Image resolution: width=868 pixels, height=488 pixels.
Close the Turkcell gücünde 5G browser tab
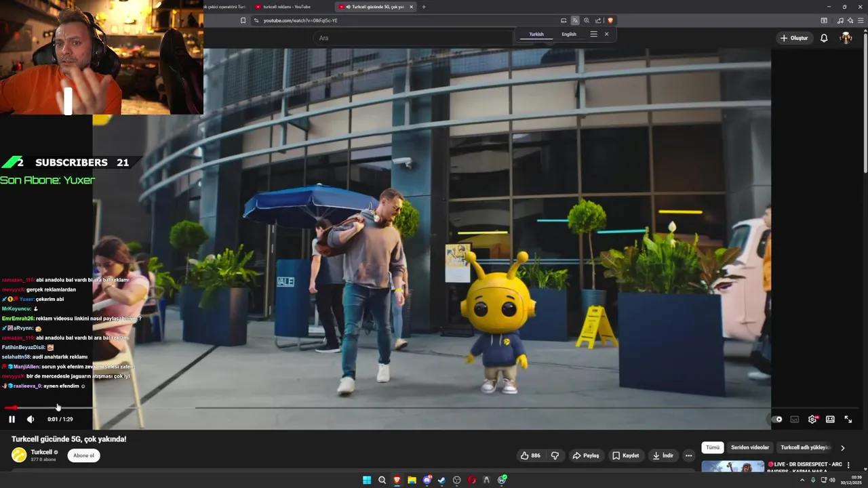click(411, 7)
